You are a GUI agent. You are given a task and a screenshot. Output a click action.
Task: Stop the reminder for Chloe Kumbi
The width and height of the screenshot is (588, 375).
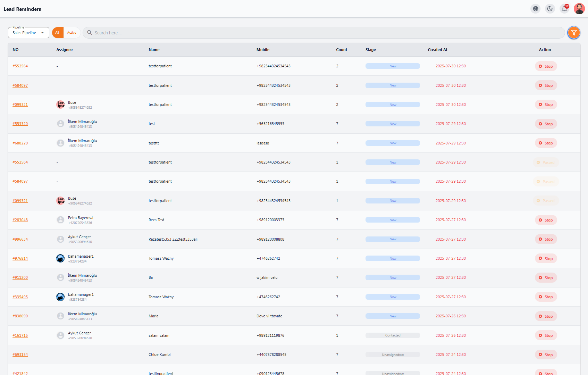click(x=546, y=355)
